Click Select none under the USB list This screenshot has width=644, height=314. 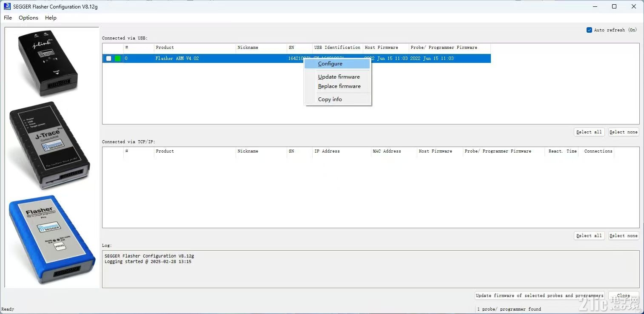(624, 132)
